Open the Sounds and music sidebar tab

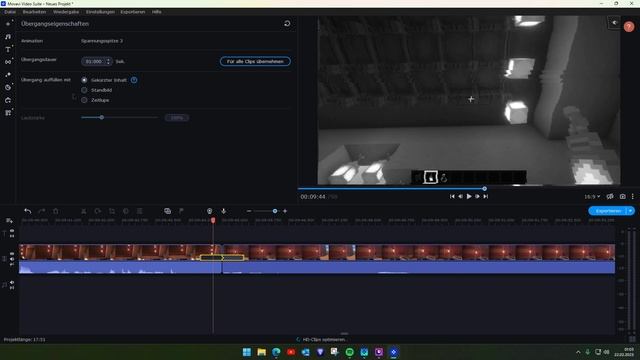tap(8, 37)
